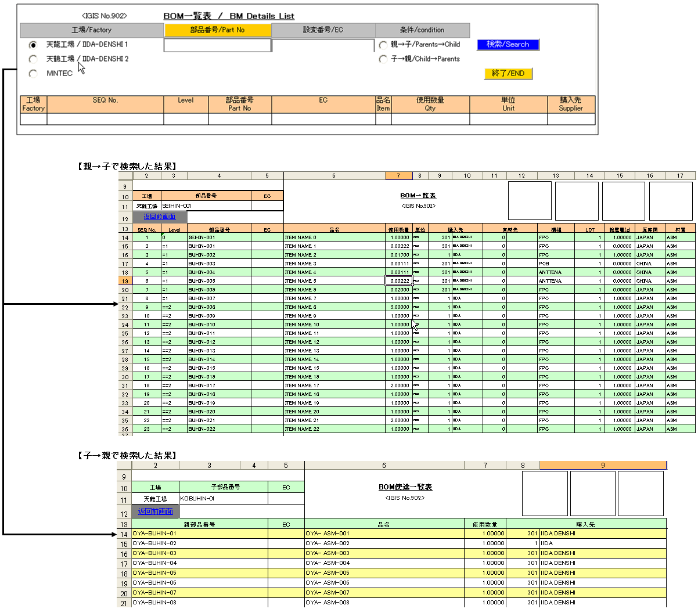Follow the 返回前画面 link in the BOM一覧表 sheet

pos(160,217)
